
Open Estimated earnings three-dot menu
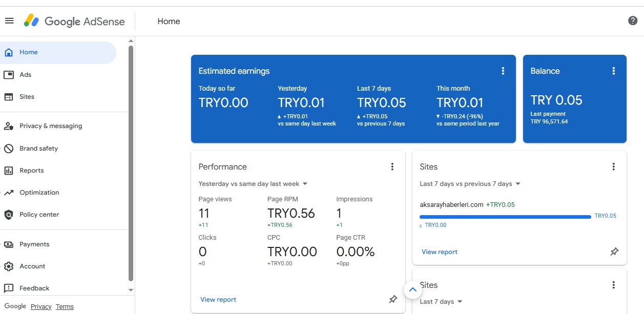click(x=503, y=71)
